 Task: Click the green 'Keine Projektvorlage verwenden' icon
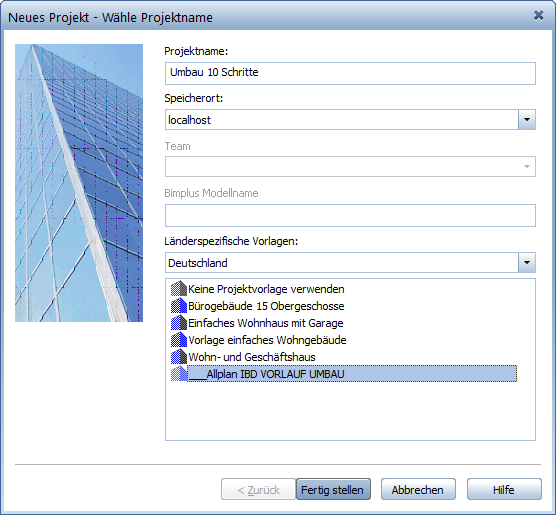pos(179,289)
